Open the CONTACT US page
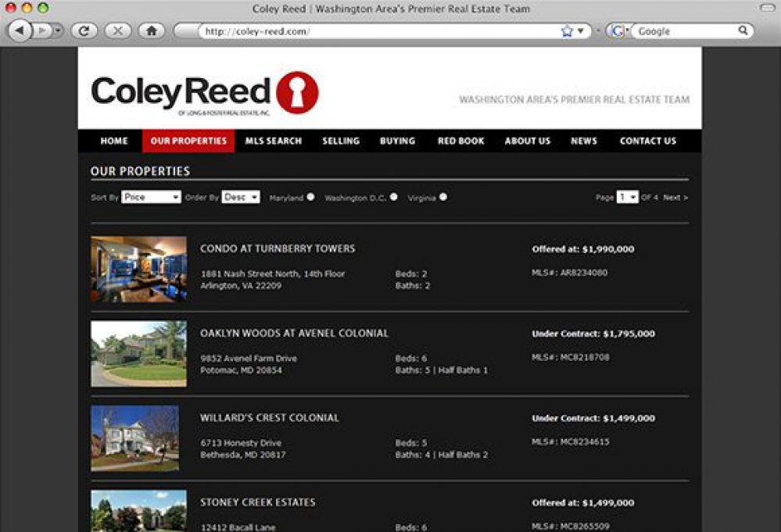The image size is (781, 532). coord(648,141)
